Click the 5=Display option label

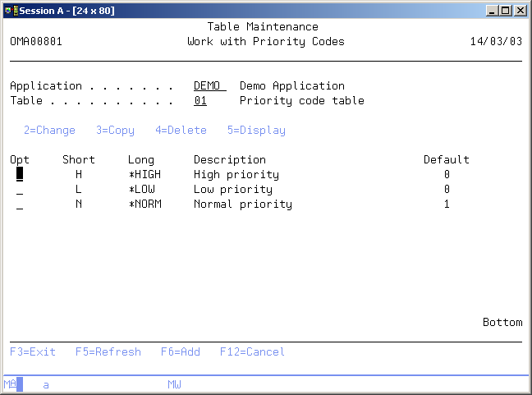tap(256, 130)
